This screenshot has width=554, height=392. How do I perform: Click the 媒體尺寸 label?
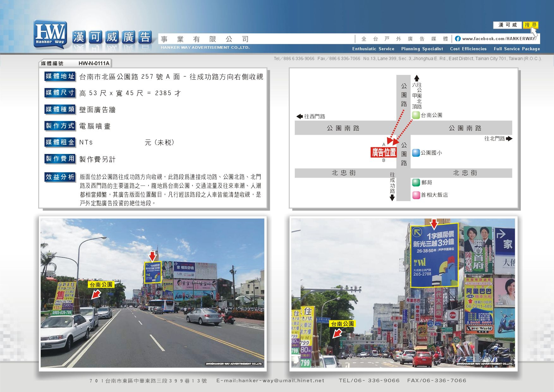[x=60, y=93]
